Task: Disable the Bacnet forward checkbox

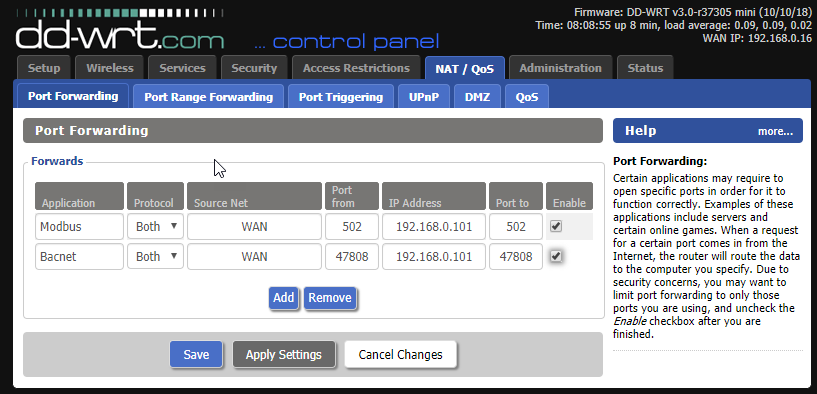Action: 556,256
